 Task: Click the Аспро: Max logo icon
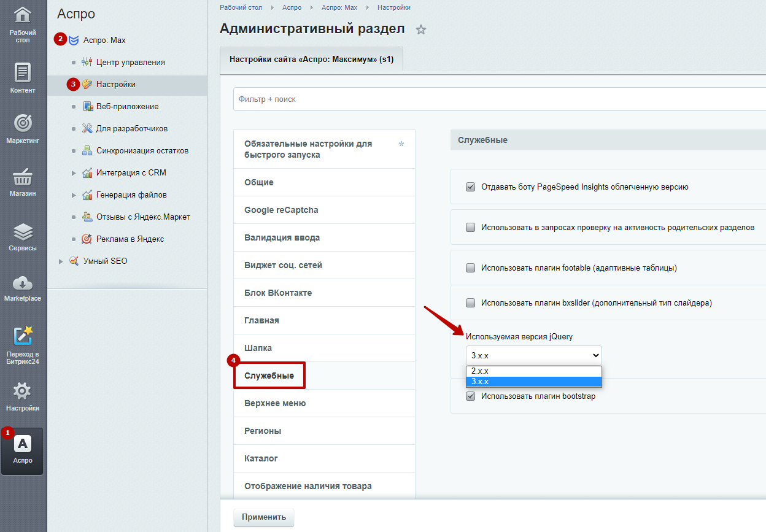pyautogui.click(x=74, y=40)
